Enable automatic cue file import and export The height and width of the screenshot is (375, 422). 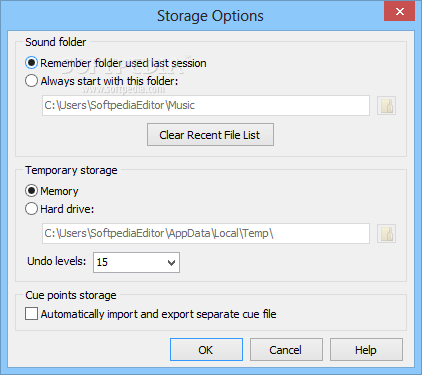[x=31, y=314]
